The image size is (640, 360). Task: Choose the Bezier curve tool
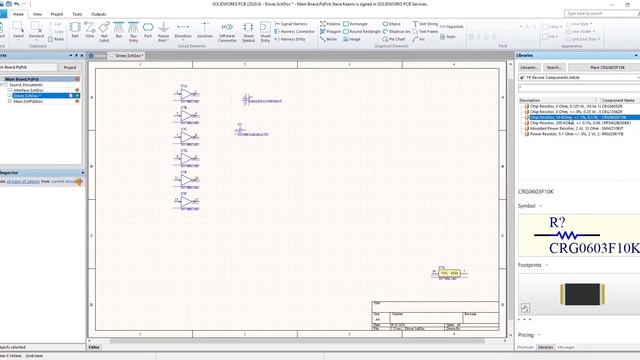click(329, 39)
